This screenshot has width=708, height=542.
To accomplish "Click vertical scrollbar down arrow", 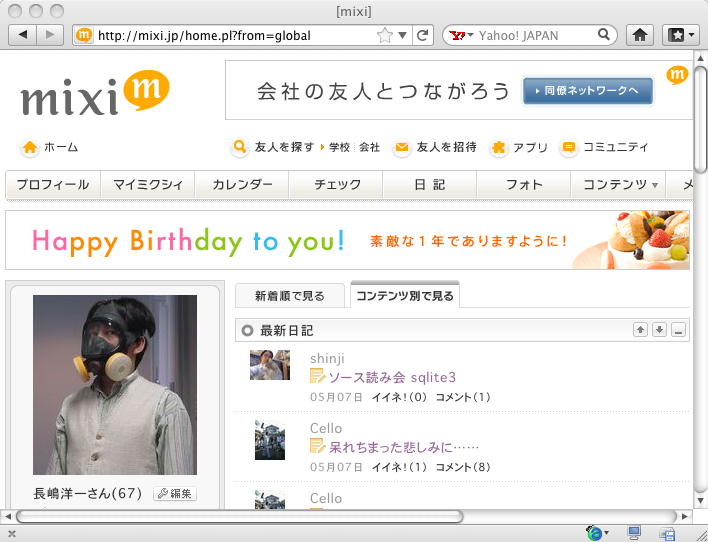I will pyautogui.click(x=700, y=500).
